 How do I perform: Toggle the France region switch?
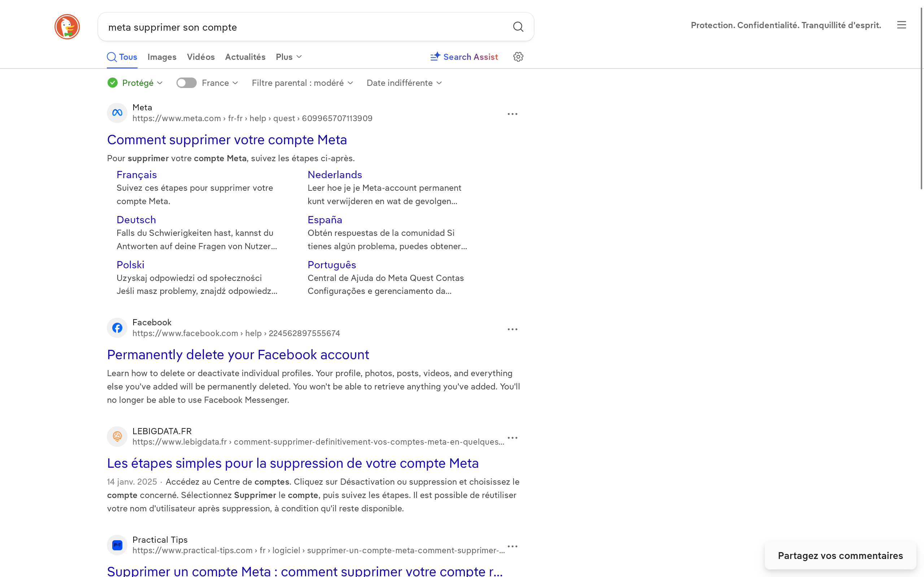coord(186,83)
